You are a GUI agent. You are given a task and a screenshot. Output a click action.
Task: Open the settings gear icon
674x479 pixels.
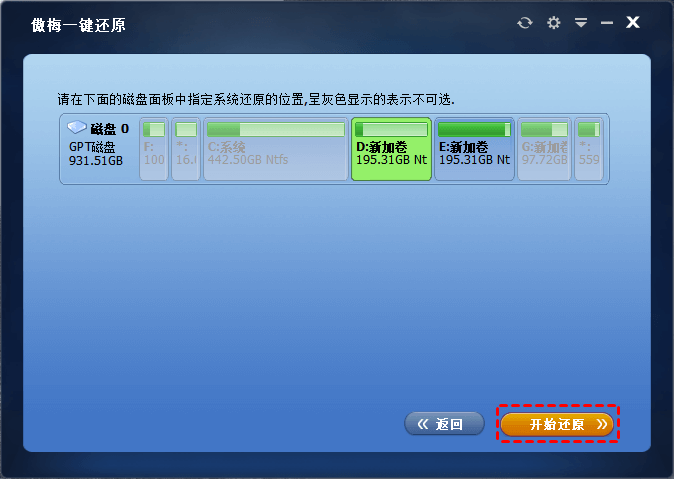click(x=554, y=22)
